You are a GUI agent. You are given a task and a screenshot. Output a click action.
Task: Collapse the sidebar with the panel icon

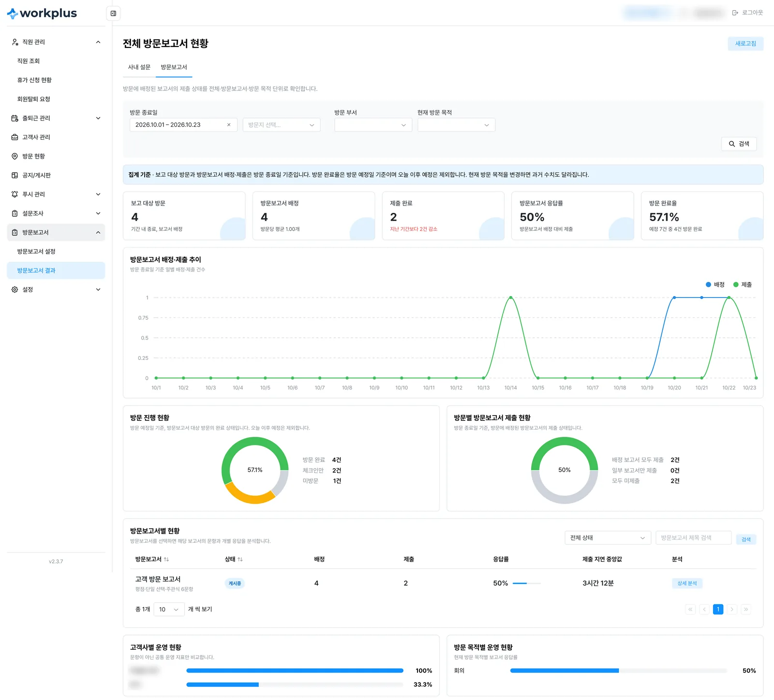point(113,14)
